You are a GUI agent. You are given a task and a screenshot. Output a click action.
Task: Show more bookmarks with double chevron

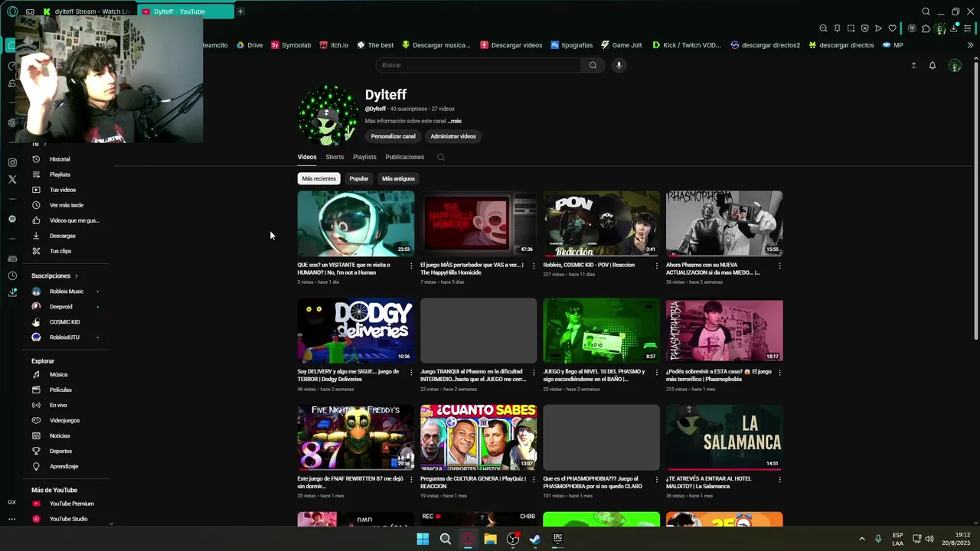970,45
